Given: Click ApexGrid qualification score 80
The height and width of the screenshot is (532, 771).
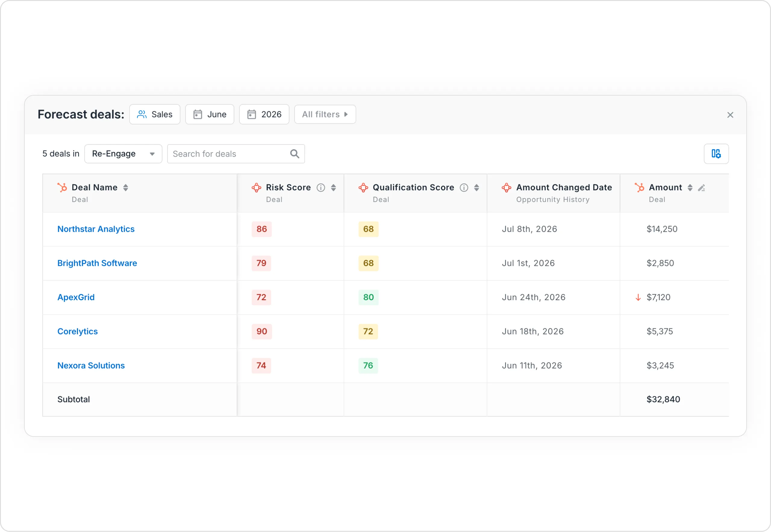Looking at the screenshot, I should pos(368,297).
